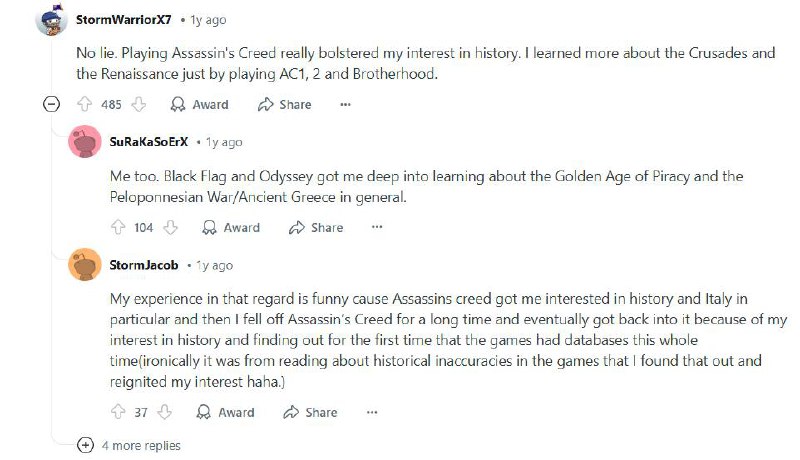Open more options on SuRaKaSoErX's reply
The height and width of the screenshot is (460, 800).
tap(377, 227)
